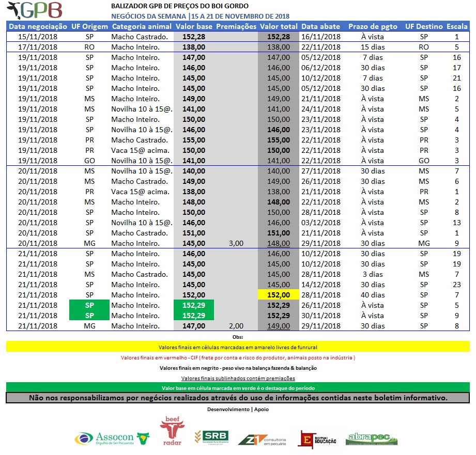Select the underlined 149,00 total value
The width and height of the screenshot is (476, 455).
click(x=279, y=326)
